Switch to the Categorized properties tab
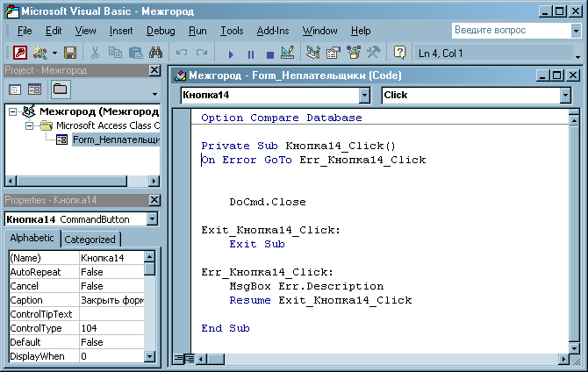Image resolution: width=588 pixels, height=372 pixels. pyautogui.click(x=90, y=240)
